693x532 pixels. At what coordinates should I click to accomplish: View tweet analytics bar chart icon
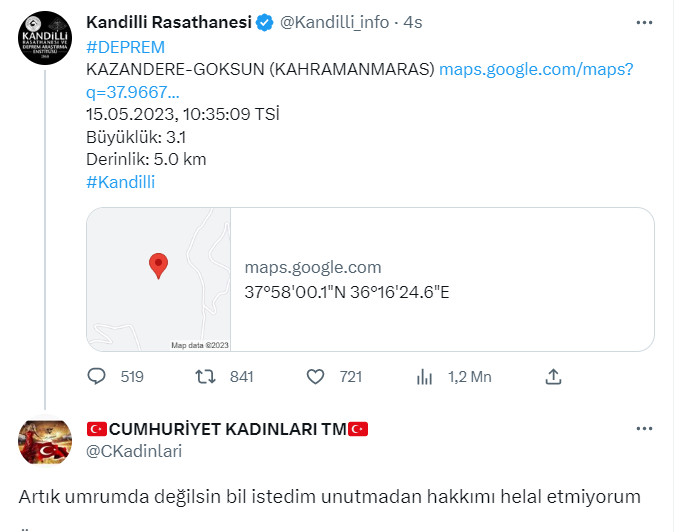(424, 377)
